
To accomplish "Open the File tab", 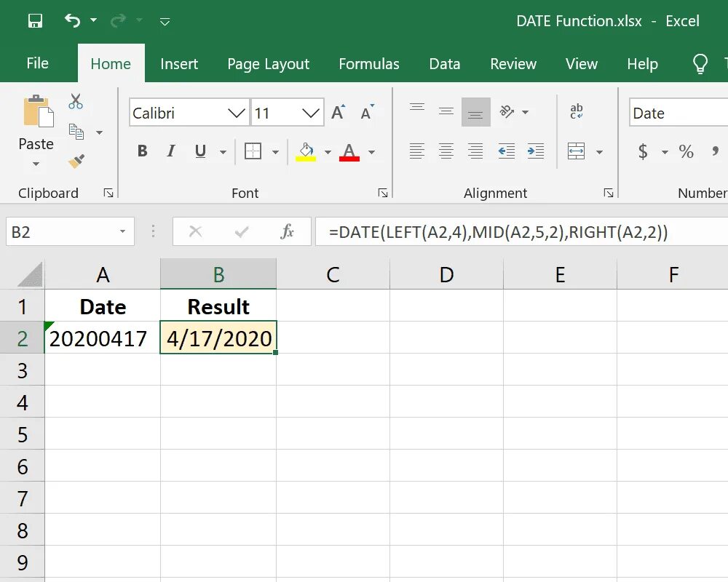I will pos(38,63).
